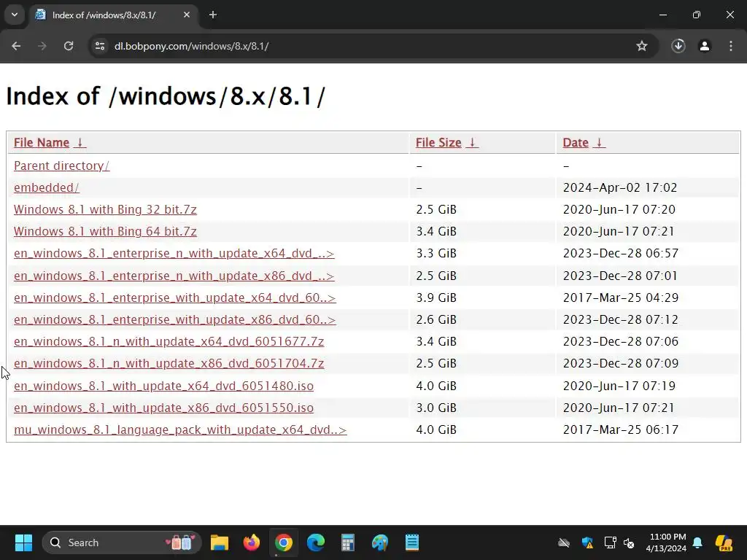Expand the tab search dropdown

pos(15,15)
